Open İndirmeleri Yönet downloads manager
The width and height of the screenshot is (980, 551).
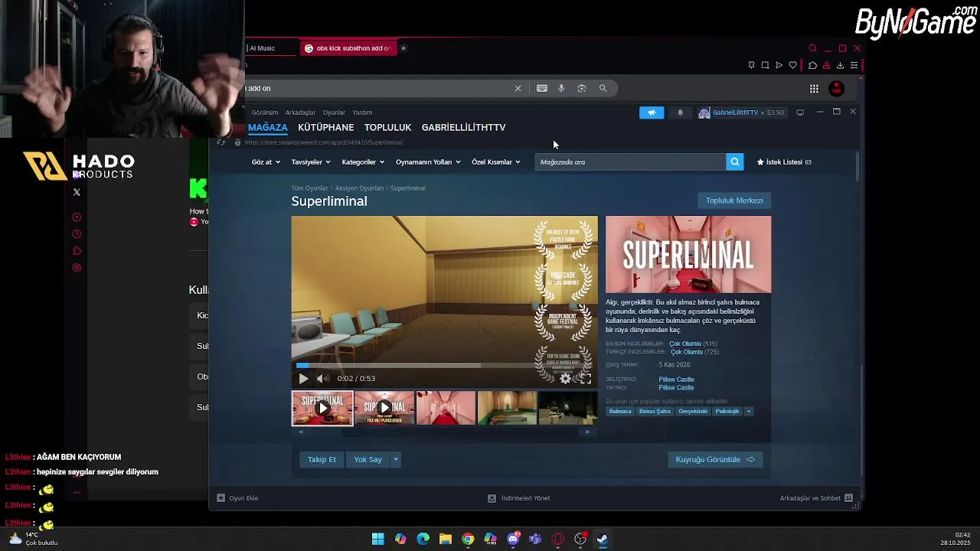point(519,498)
